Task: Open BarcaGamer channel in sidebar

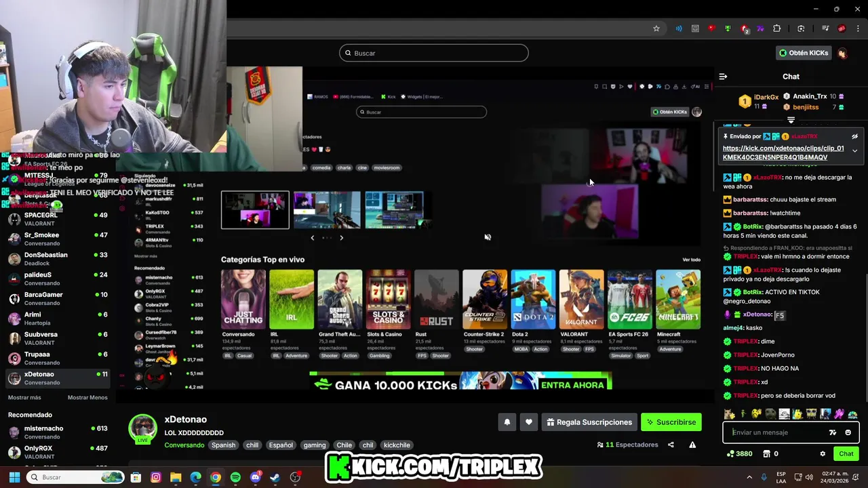Action: coord(58,298)
